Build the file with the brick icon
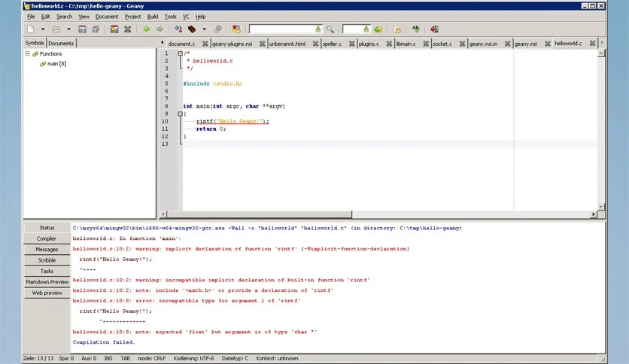The width and height of the screenshot is (629, 364). tap(192, 29)
